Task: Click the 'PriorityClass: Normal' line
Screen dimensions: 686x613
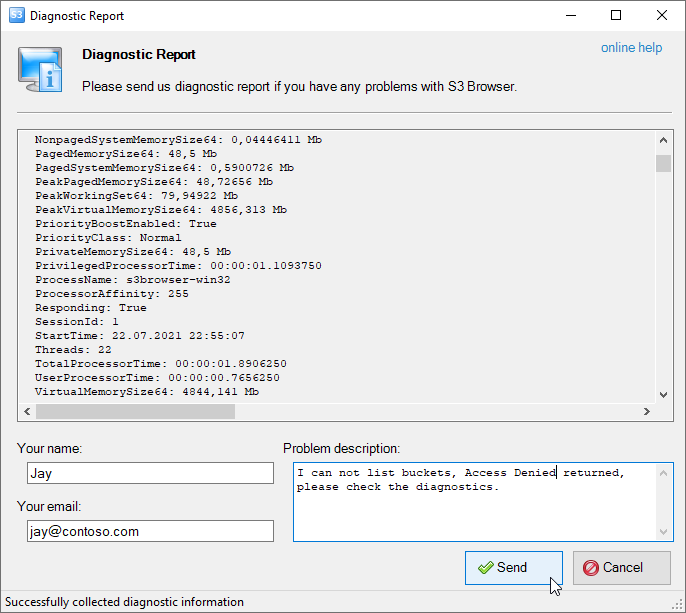Action: (x=108, y=238)
